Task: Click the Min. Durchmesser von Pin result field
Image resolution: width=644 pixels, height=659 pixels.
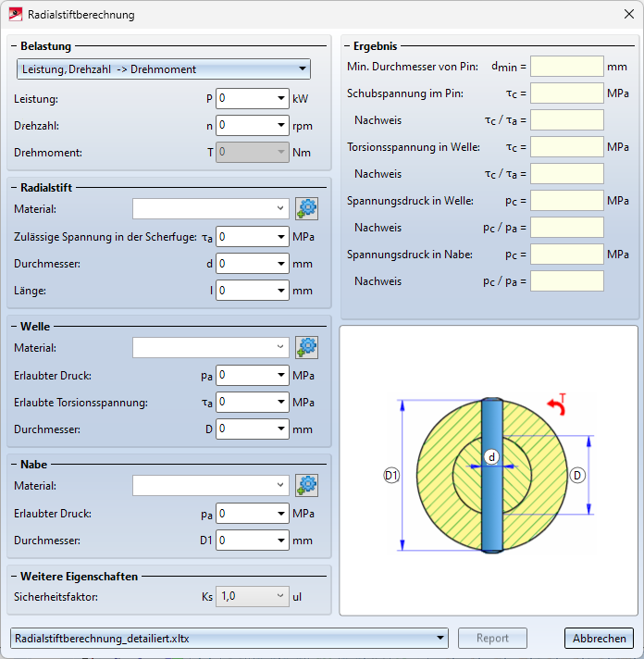Action: [x=566, y=67]
